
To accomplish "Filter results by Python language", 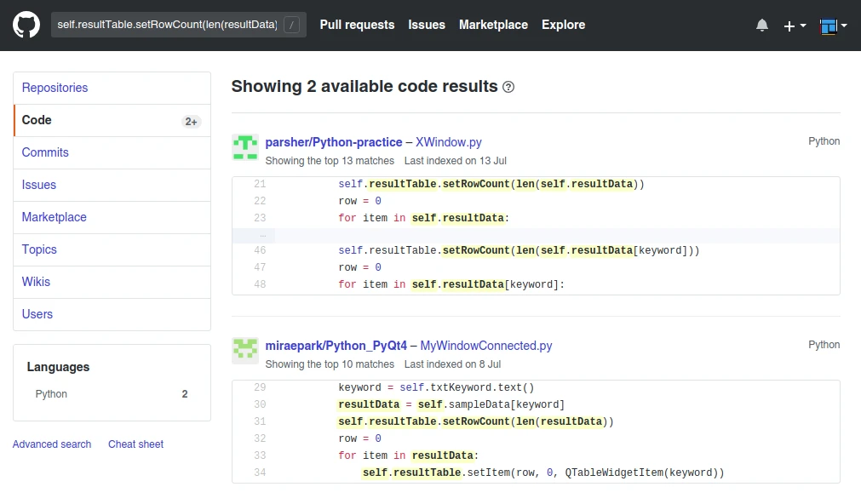I will [112, 394].
